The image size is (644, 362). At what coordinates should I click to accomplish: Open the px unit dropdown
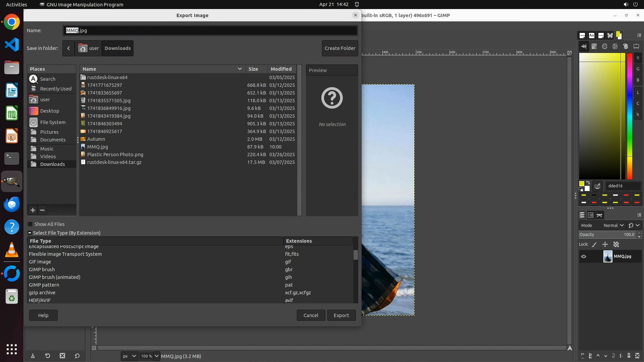pyautogui.click(x=129, y=356)
